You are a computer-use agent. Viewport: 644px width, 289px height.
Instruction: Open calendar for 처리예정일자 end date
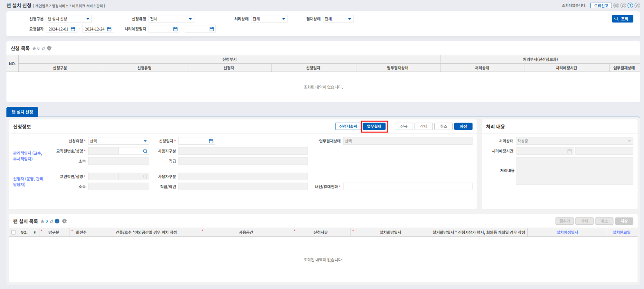click(x=212, y=29)
